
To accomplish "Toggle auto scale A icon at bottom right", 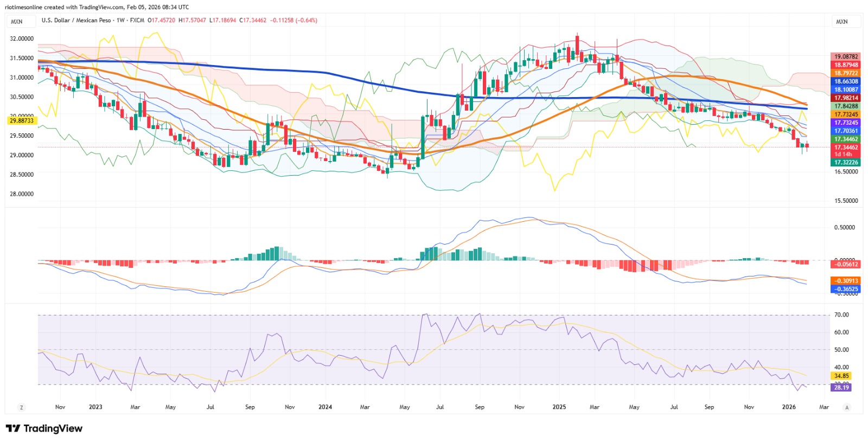I will (x=847, y=407).
